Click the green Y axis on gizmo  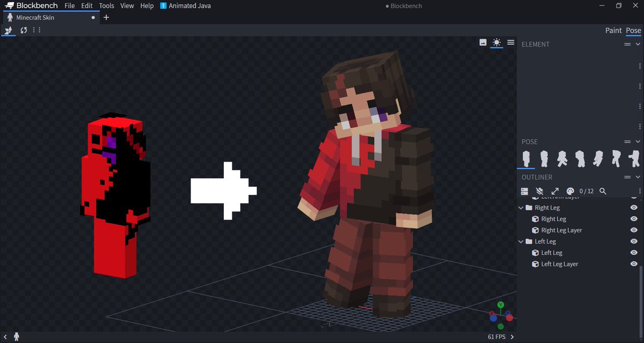500,305
